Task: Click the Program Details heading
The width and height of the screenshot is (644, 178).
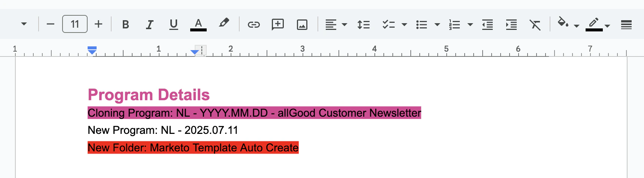Action: pyautogui.click(x=149, y=95)
